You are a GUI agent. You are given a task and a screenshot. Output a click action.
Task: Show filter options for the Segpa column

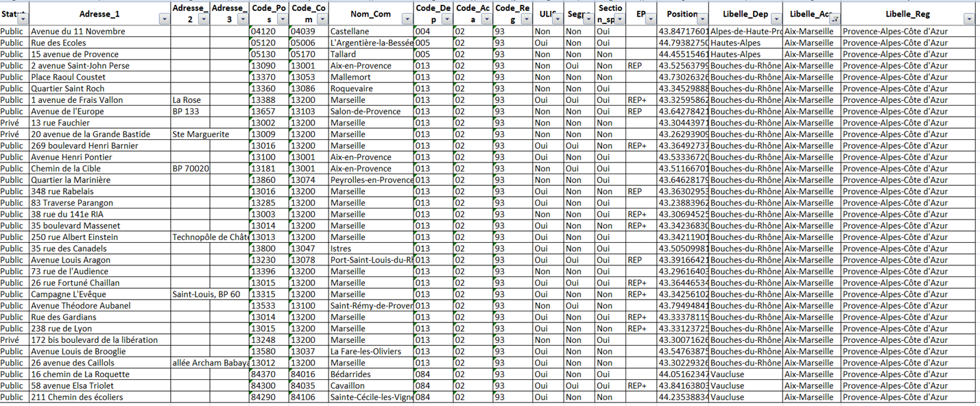pyautogui.click(x=588, y=20)
